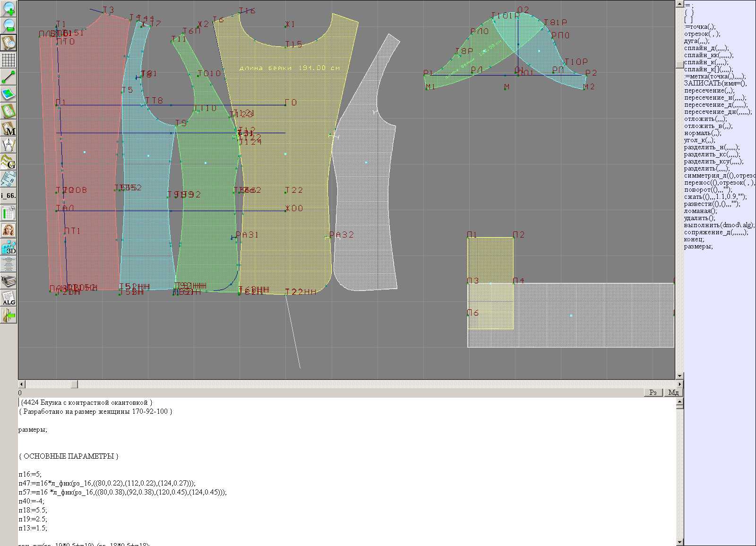Select 'пересечение(,,);' in the command list

709,91
